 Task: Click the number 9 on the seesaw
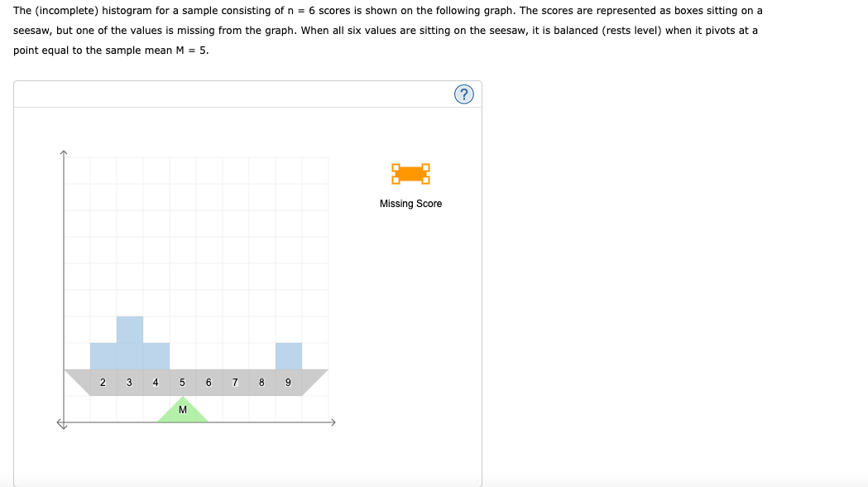[287, 382]
